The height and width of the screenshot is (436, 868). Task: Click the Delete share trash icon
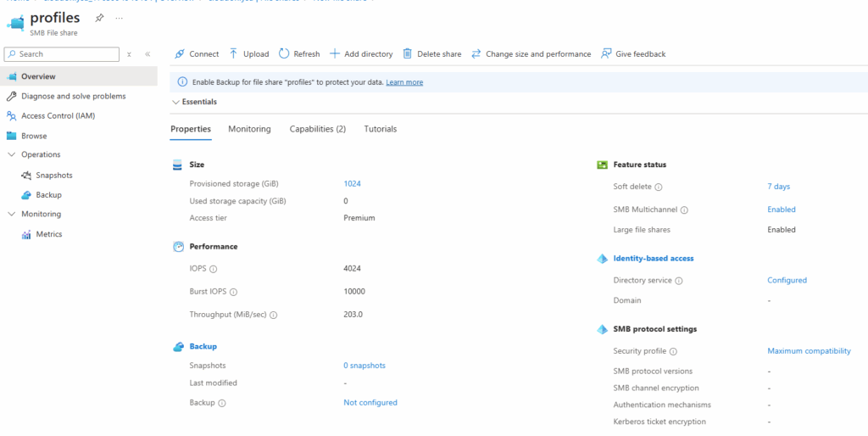pos(408,54)
